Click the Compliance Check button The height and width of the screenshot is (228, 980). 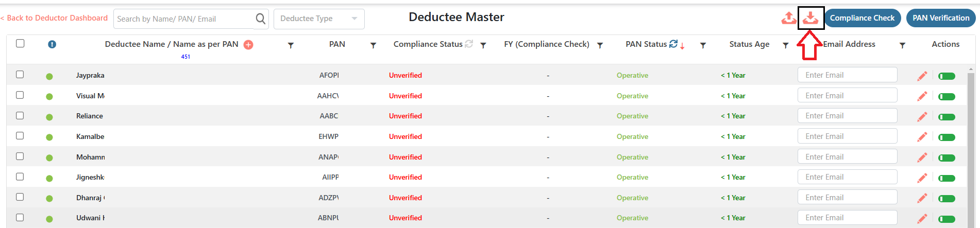point(862,18)
